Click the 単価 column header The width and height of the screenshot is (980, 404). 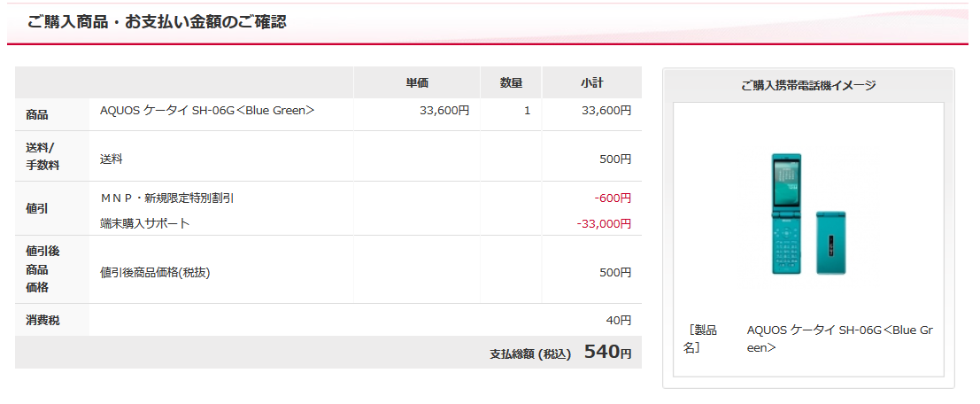click(417, 83)
